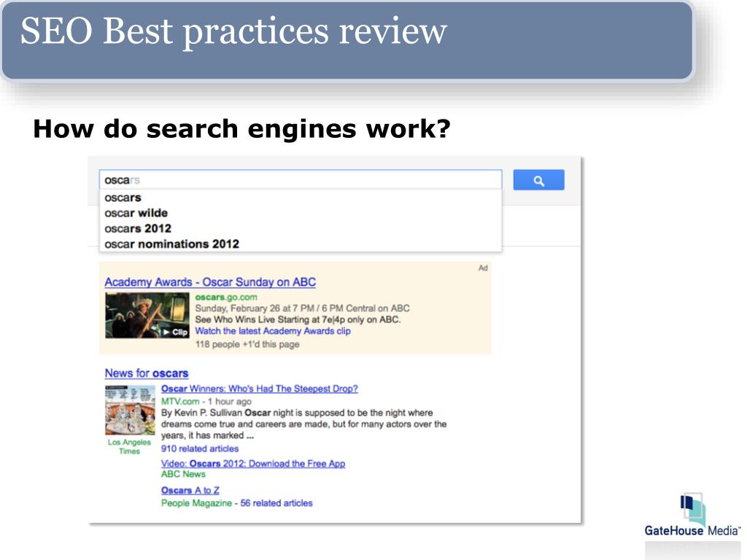This screenshot has width=747, height=560.
Task: Click the blue magnifier search button
Action: pos(538,180)
